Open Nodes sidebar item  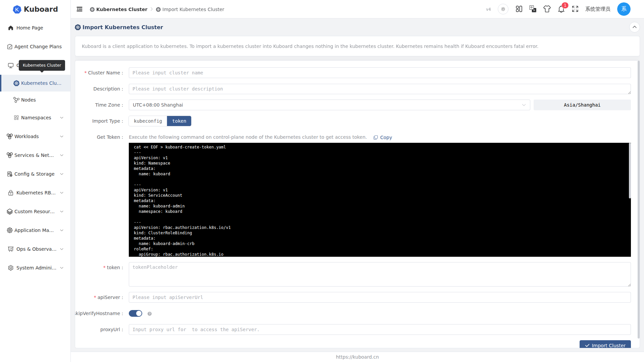point(35,100)
